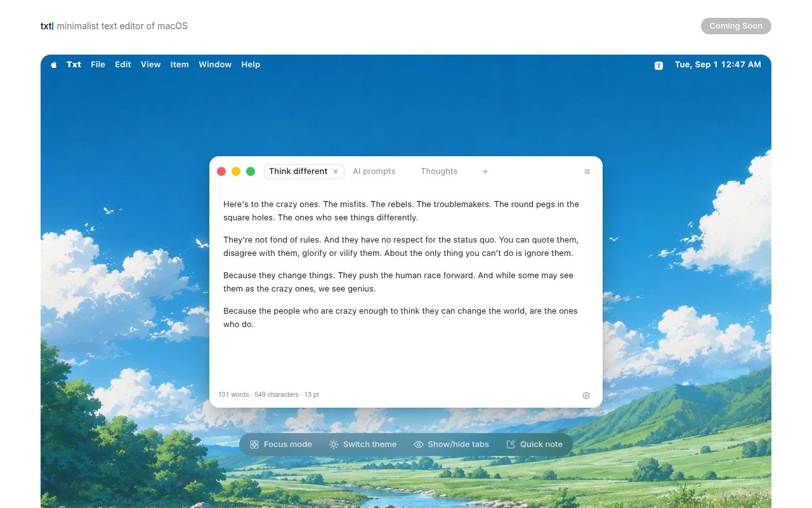Click the txt logo in page header
Viewport: 812px width, 508px height.
click(x=46, y=26)
